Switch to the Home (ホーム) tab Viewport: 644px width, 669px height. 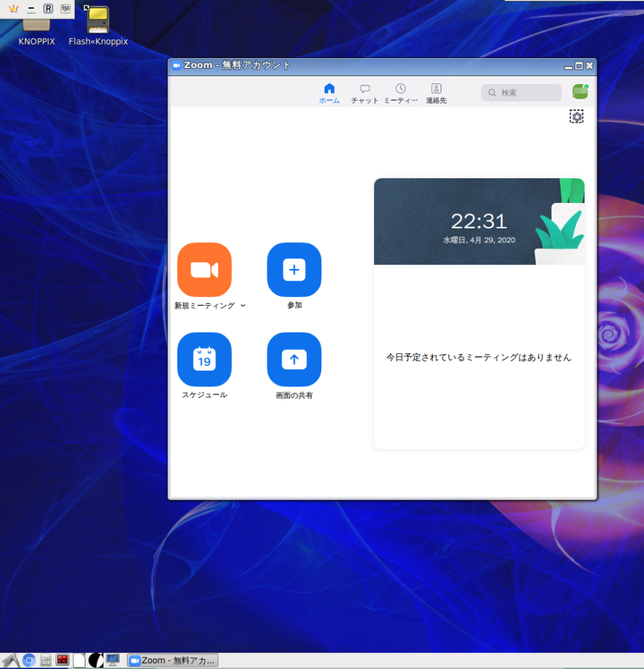pyautogui.click(x=329, y=93)
